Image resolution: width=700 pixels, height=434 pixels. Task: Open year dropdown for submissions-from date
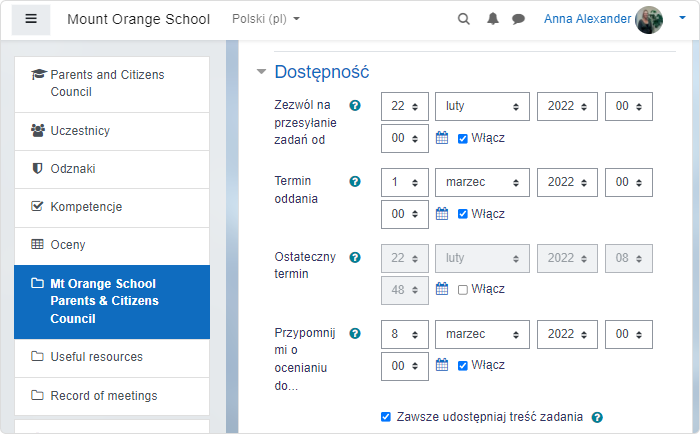coord(567,106)
